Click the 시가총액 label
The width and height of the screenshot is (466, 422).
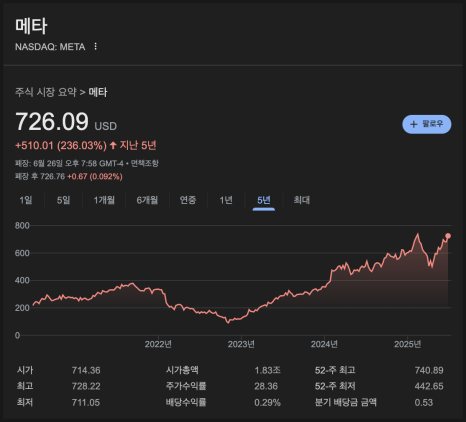coord(182,370)
